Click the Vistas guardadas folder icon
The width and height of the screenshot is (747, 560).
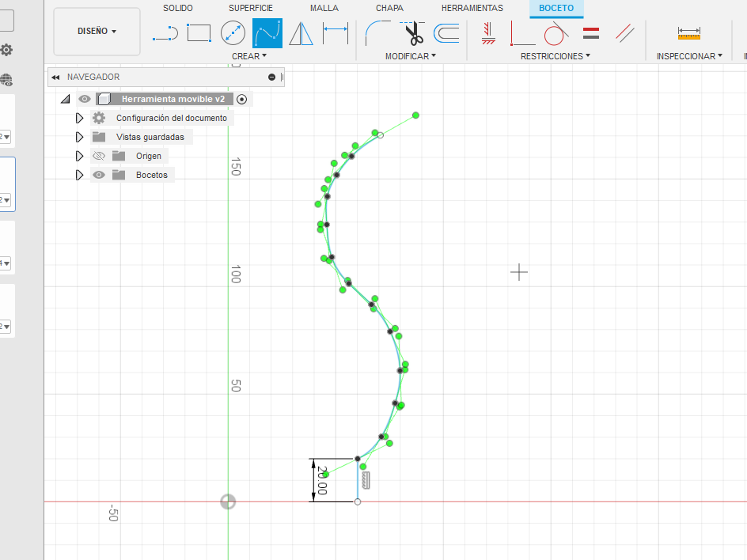99,137
